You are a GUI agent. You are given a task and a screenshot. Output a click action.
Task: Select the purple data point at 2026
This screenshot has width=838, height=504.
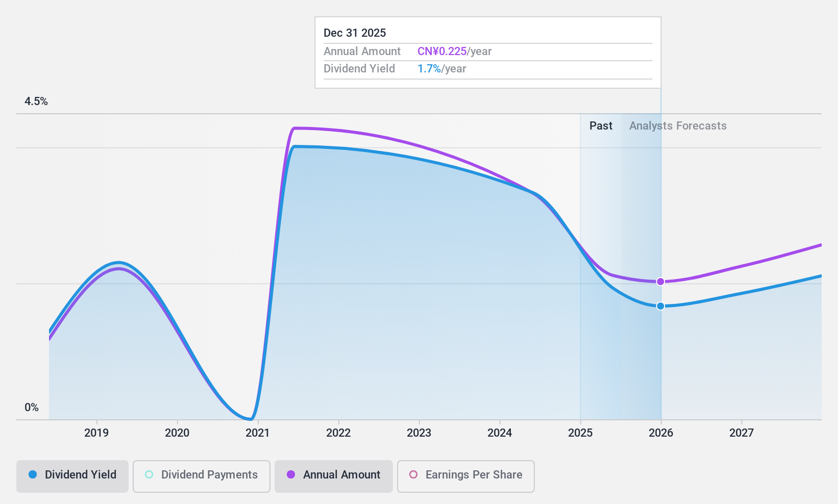pos(660,282)
